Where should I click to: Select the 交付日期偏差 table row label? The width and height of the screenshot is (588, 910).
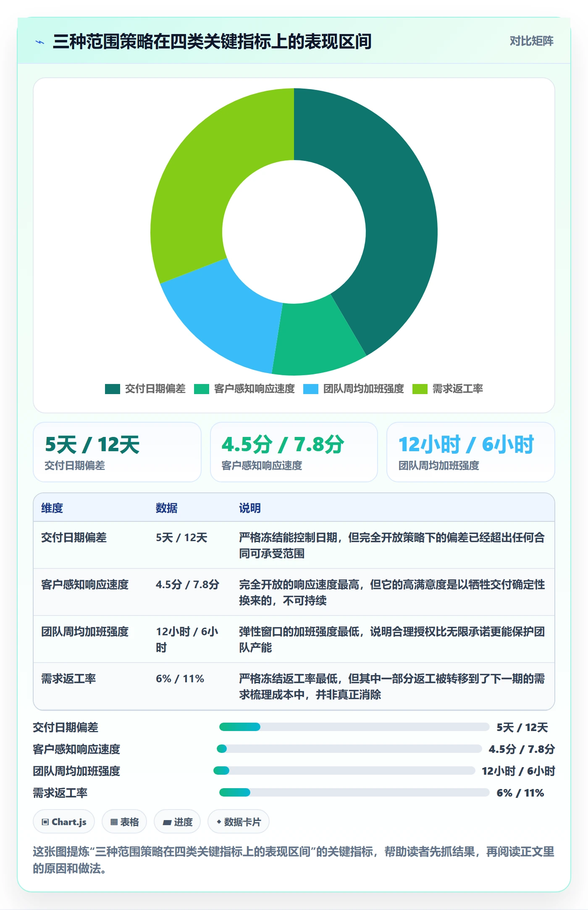click(74, 537)
